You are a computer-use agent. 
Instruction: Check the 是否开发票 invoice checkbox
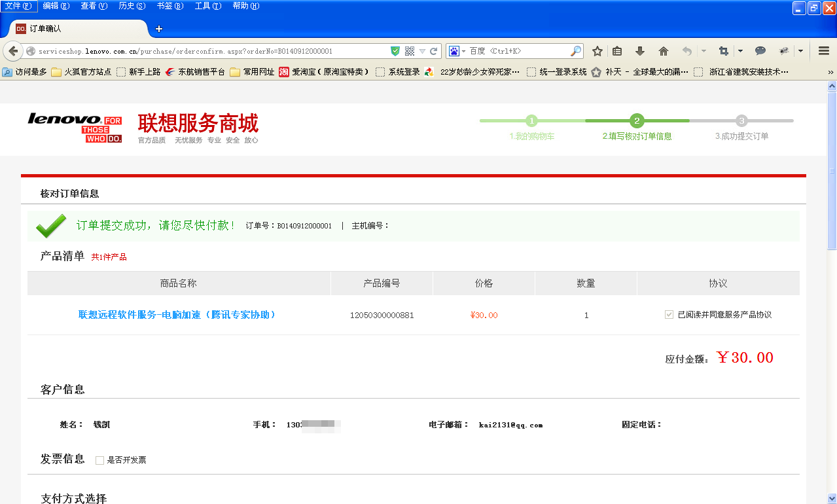pyautogui.click(x=99, y=460)
